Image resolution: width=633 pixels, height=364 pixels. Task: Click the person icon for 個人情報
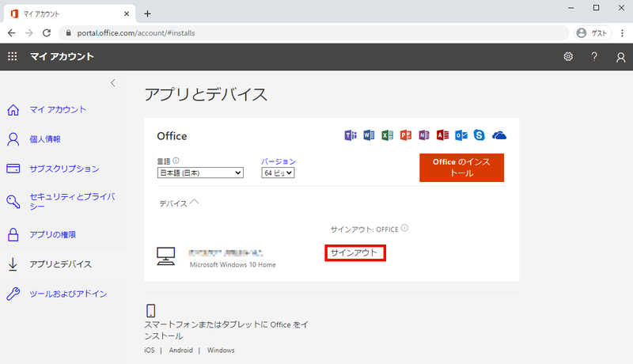click(13, 139)
